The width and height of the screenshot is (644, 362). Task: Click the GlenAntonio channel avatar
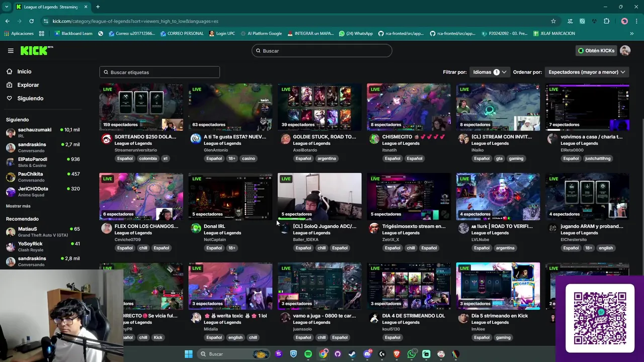click(x=196, y=139)
